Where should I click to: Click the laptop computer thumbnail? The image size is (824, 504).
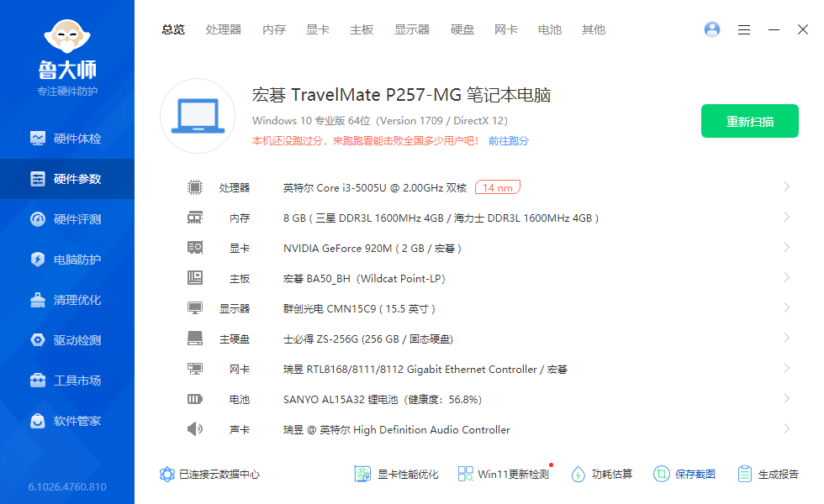(x=198, y=116)
